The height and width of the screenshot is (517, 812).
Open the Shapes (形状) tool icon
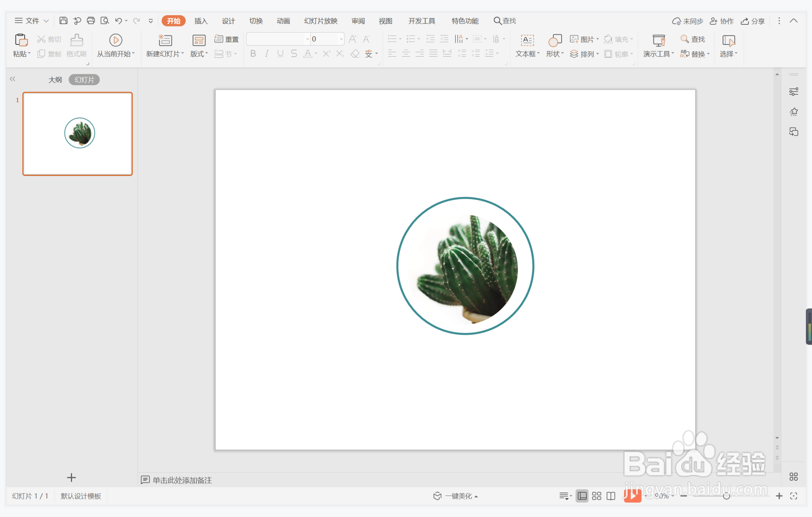555,40
